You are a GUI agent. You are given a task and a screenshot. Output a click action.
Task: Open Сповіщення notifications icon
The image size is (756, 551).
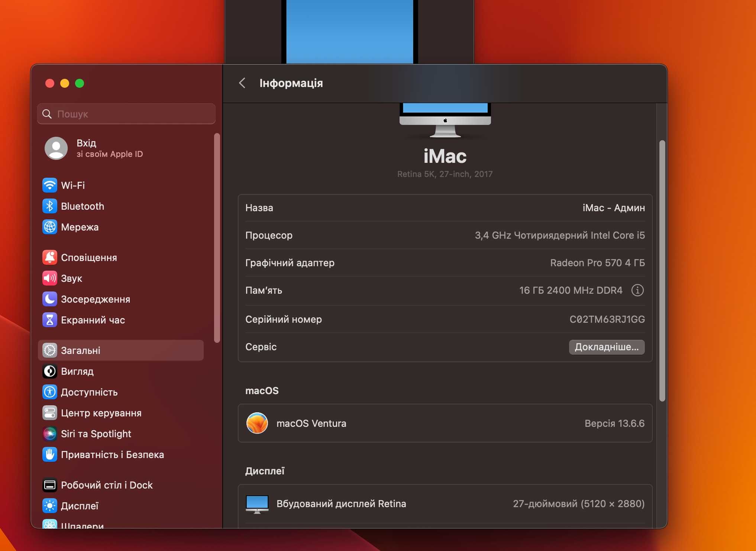point(49,257)
